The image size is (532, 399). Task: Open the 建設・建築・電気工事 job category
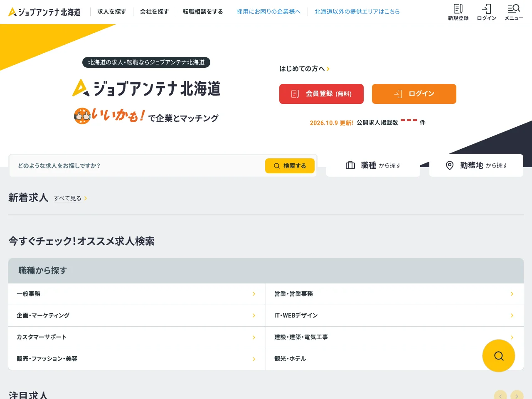point(395,337)
